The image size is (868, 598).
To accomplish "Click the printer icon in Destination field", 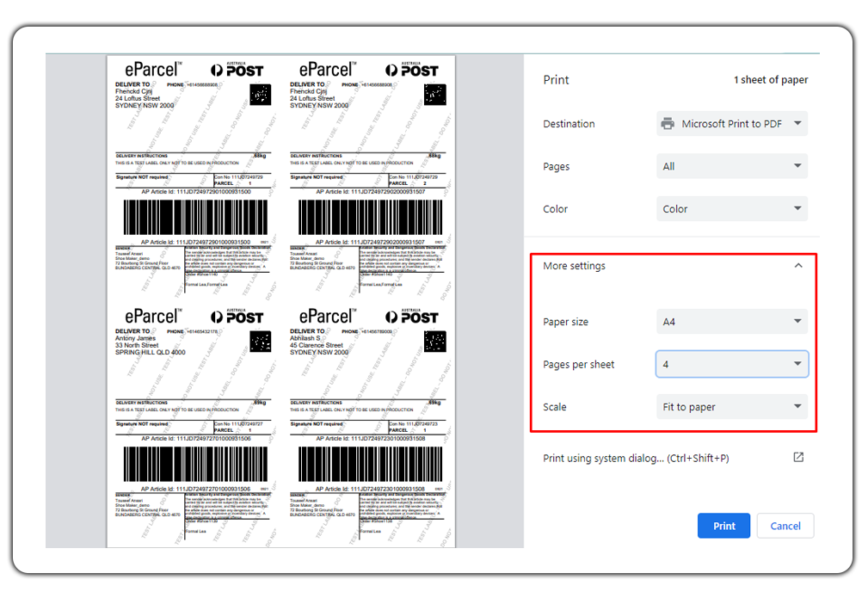I will (668, 124).
